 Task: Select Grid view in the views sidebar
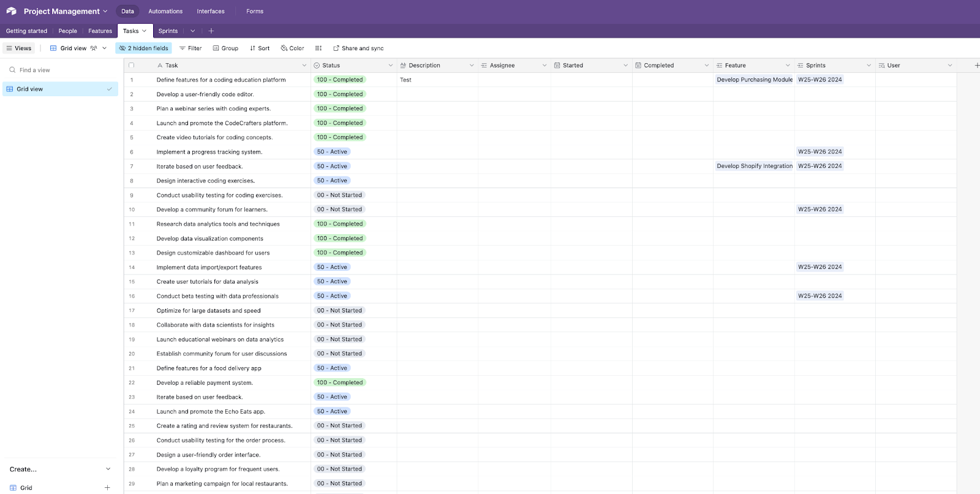[60, 89]
